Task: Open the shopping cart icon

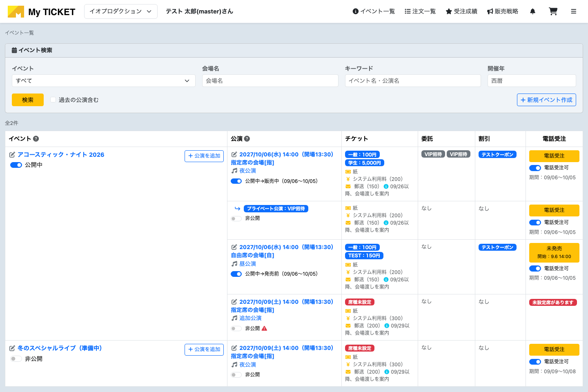Action: point(553,11)
